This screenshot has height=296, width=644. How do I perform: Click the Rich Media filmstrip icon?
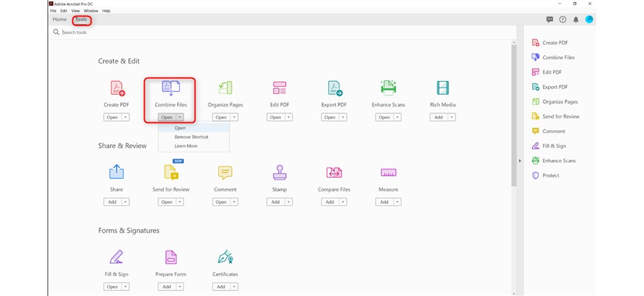(443, 88)
